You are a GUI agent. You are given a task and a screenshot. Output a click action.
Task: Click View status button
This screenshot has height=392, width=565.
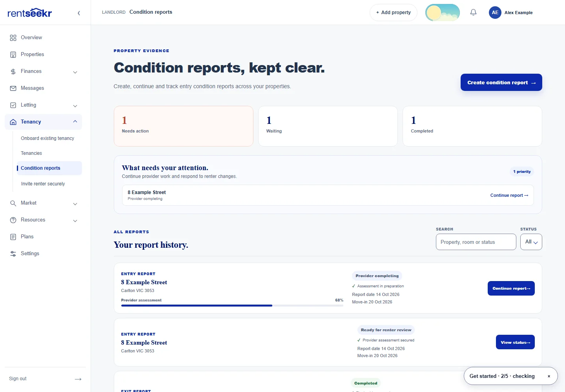[515, 342]
